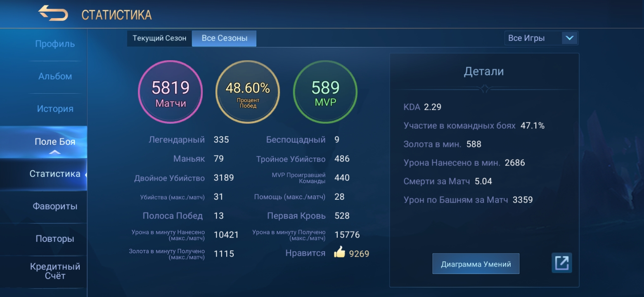Go to Повторы in the sidebar

tap(55, 239)
